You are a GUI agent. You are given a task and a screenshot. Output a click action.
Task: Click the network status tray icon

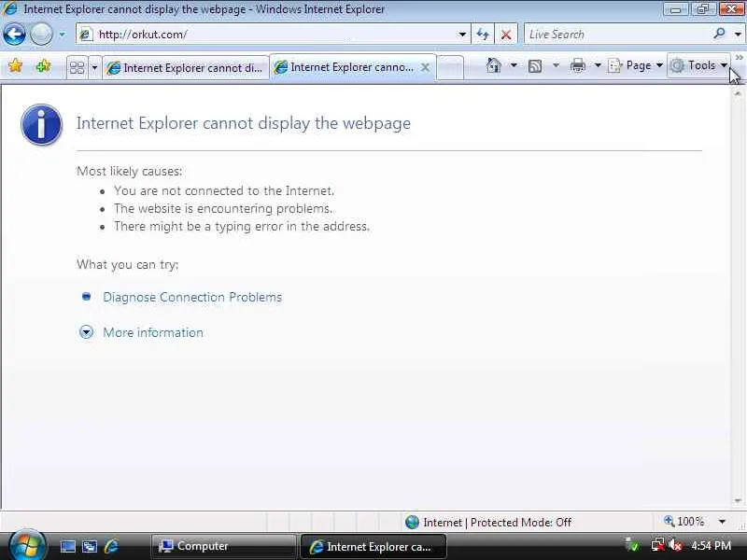(658, 545)
